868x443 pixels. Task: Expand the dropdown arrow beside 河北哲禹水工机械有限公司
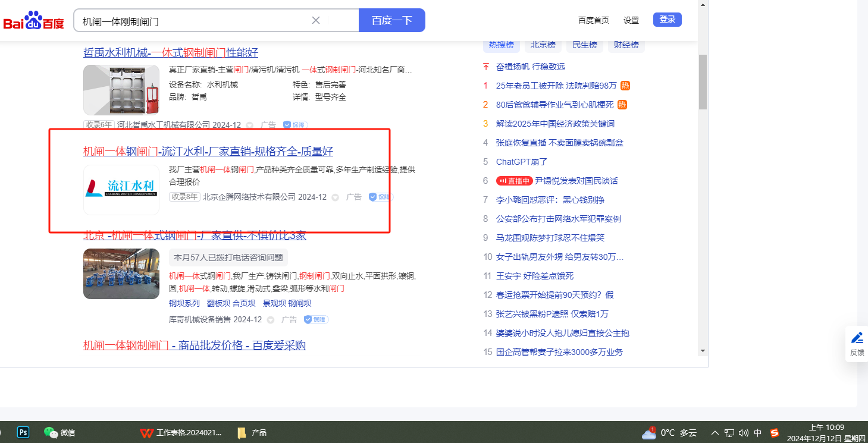(x=249, y=125)
